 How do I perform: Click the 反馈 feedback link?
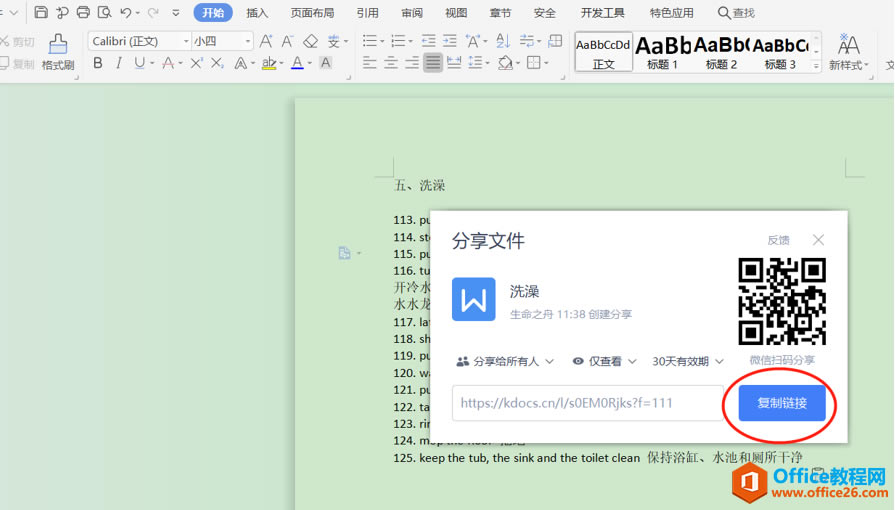point(779,240)
